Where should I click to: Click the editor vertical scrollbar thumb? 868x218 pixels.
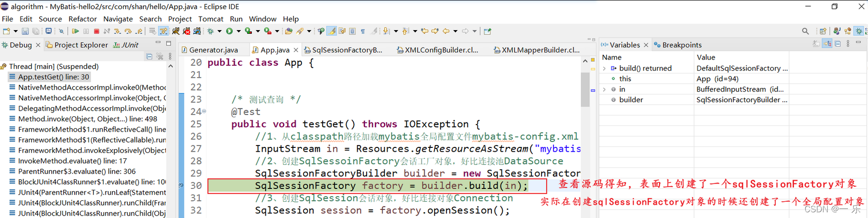coord(585,89)
